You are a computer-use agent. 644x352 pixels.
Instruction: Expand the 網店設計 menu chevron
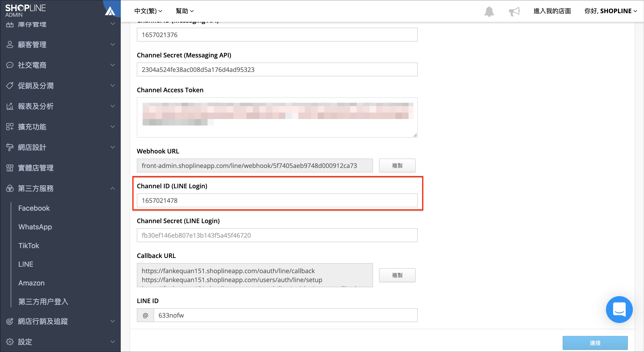(x=113, y=147)
